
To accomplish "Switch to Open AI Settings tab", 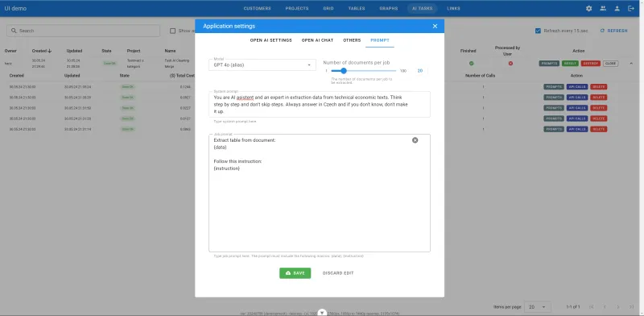I will [271, 40].
